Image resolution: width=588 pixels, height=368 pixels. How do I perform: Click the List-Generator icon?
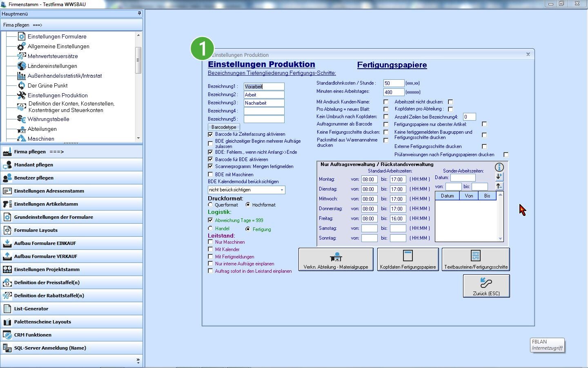(x=7, y=309)
